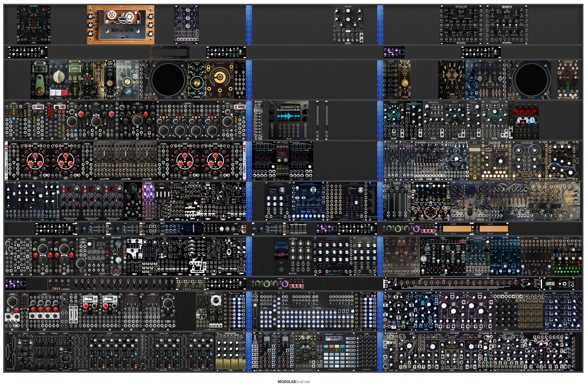
Task: Click the Broken Tape Tracker module
Action: pyautogui.click(x=40, y=80)
